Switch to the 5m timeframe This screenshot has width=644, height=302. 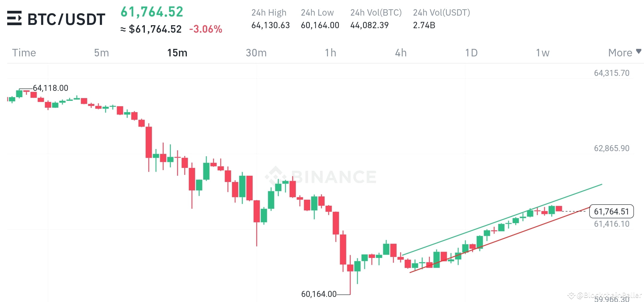101,52
